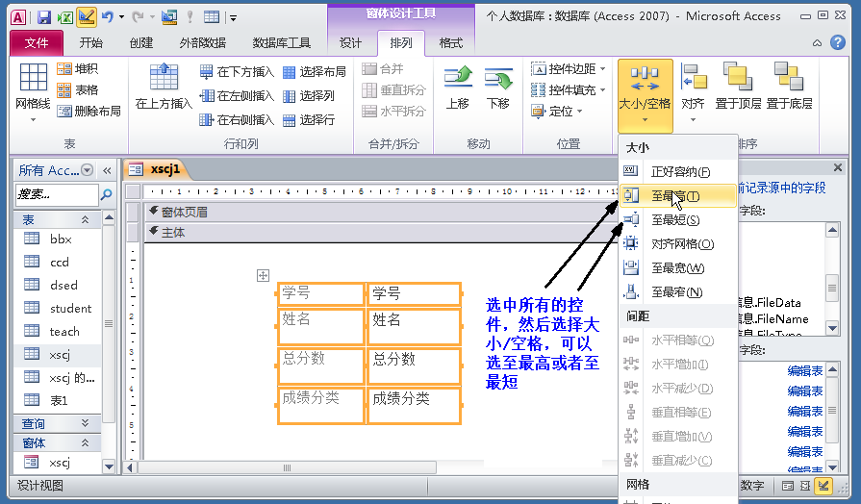Click the horizontal scrollbar thumb in form designer

[x=287, y=467]
